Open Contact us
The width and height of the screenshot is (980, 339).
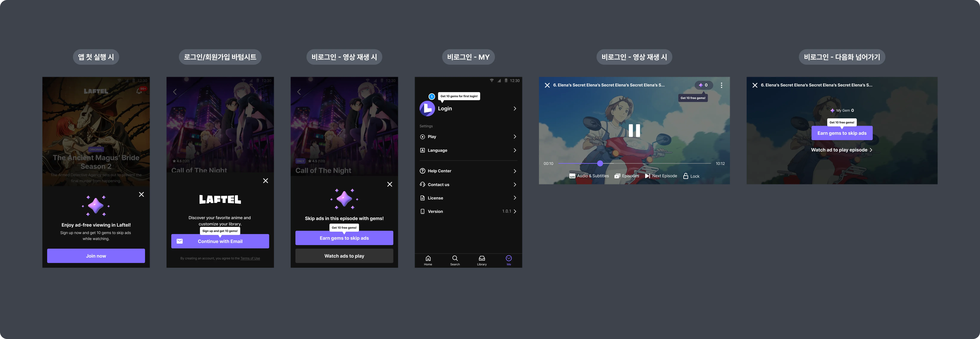[x=468, y=185]
